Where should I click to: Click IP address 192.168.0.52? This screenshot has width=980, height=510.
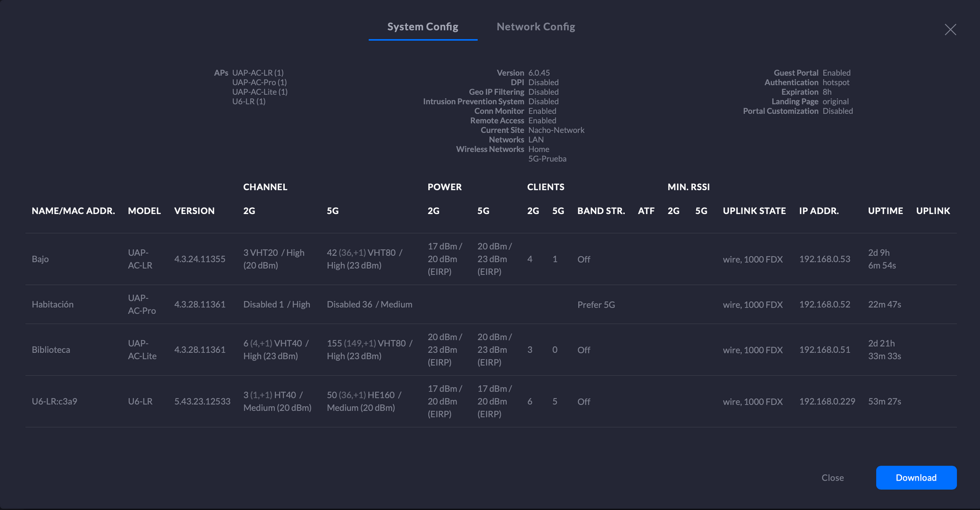pos(825,304)
